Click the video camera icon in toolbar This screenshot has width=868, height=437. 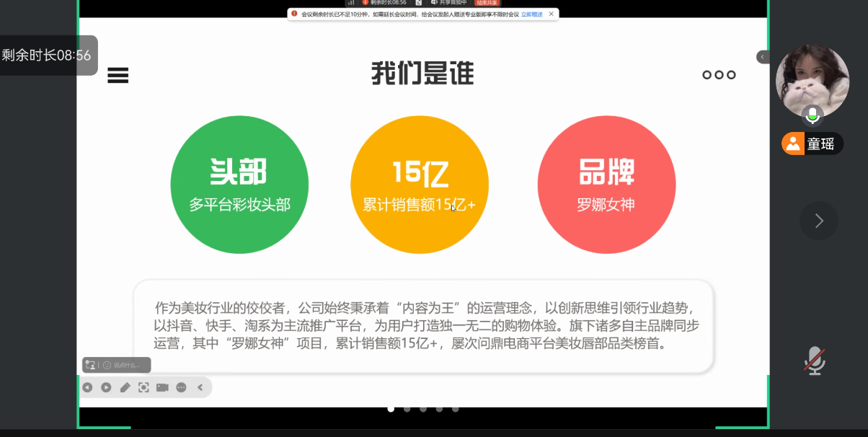(162, 387)
